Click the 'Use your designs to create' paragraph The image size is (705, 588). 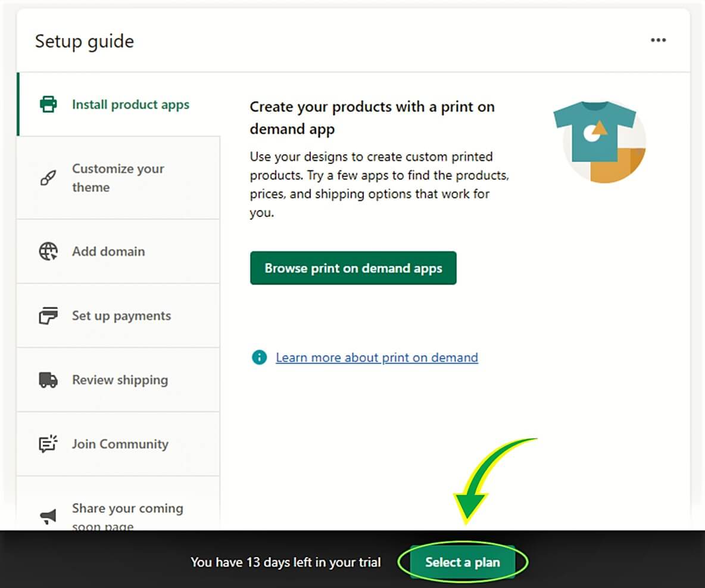point(379,185)
